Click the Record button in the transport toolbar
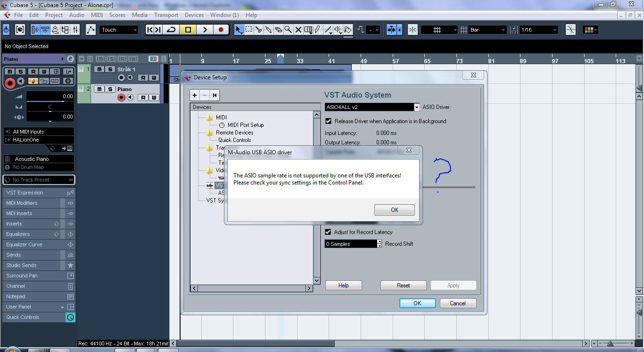 coord(221,30)
